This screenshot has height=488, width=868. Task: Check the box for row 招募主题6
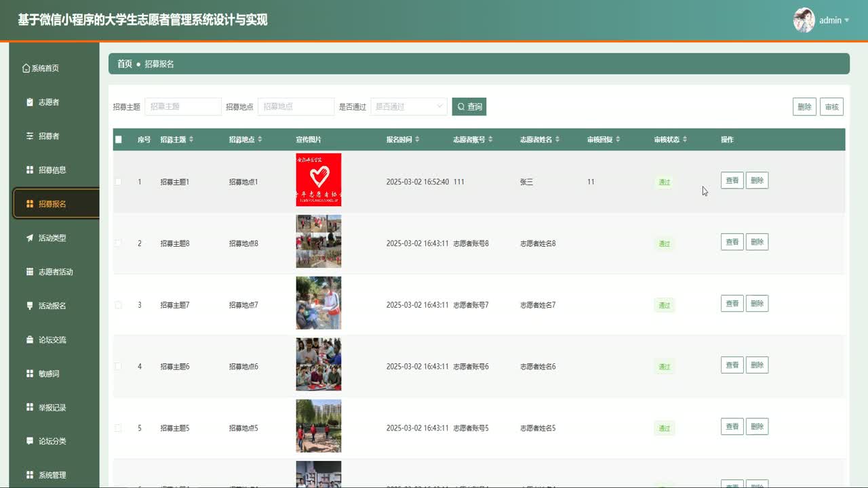tap(119, 367)
